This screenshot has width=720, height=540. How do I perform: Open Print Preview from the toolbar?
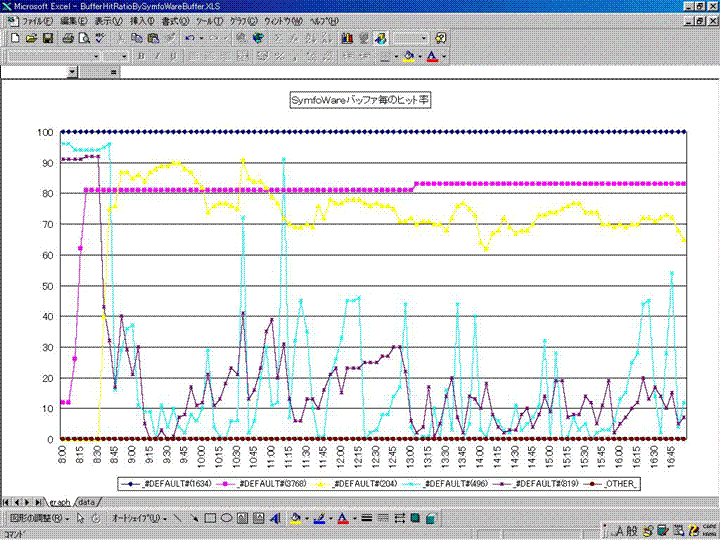click(x=85, y=38)
